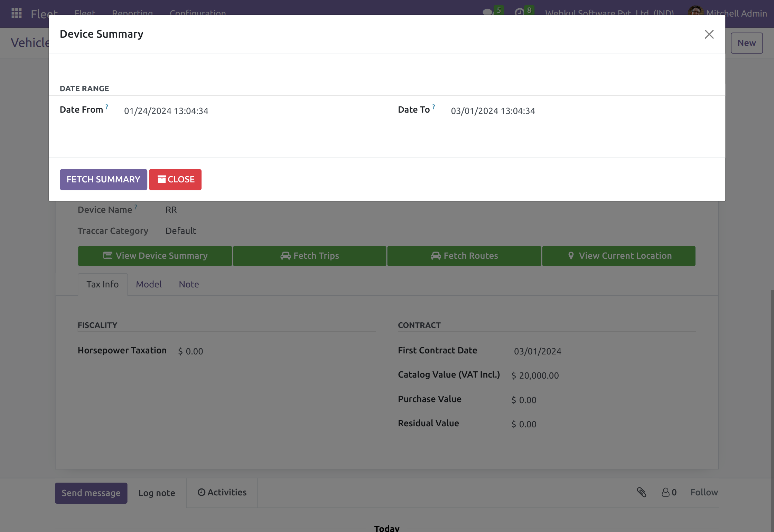The width and height of the screenshot is (774, 532).
Task: Open the messages chat icon
Action: pos(487,12)
